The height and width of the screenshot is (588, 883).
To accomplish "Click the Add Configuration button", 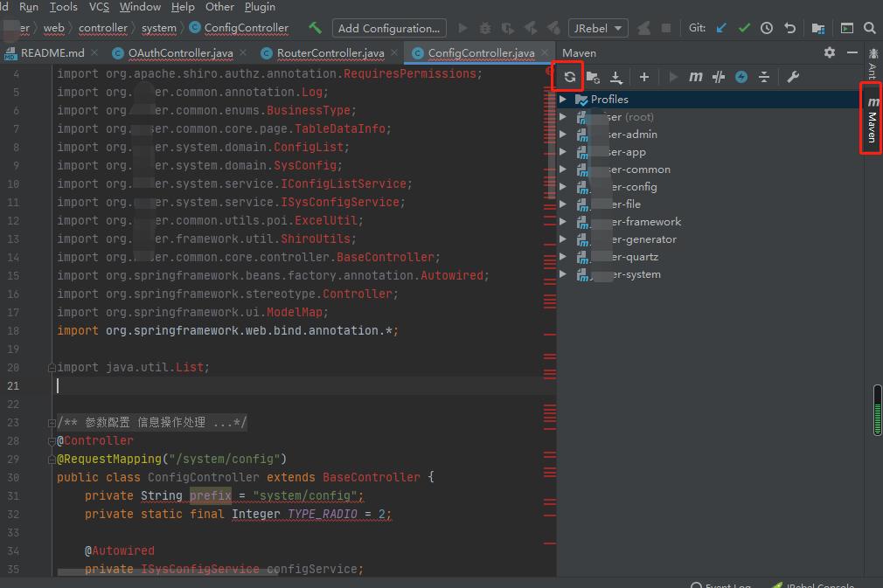I will [x=388, y=28].
